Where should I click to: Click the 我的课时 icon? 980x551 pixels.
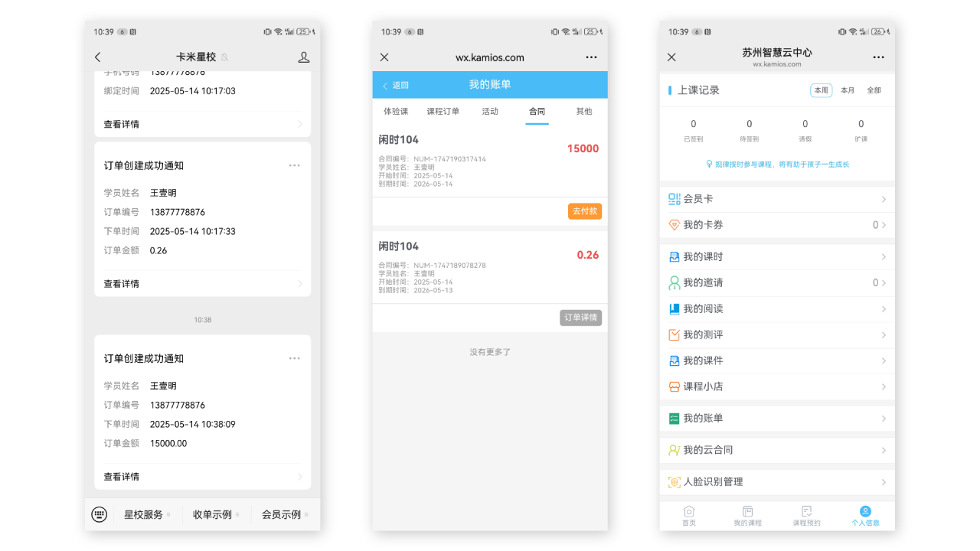coord(674,257)
